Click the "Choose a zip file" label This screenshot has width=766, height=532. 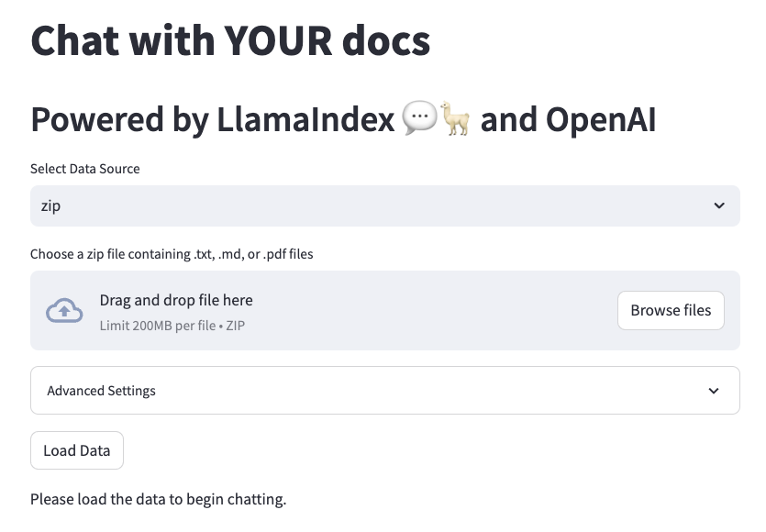point(172,254)
